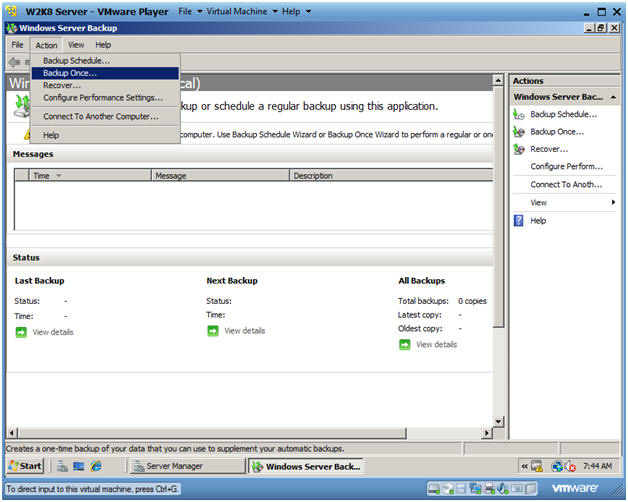Choose Connect To Another Computer menu entry
Viewport: 628px width, 502px height.
coord(105,117)
